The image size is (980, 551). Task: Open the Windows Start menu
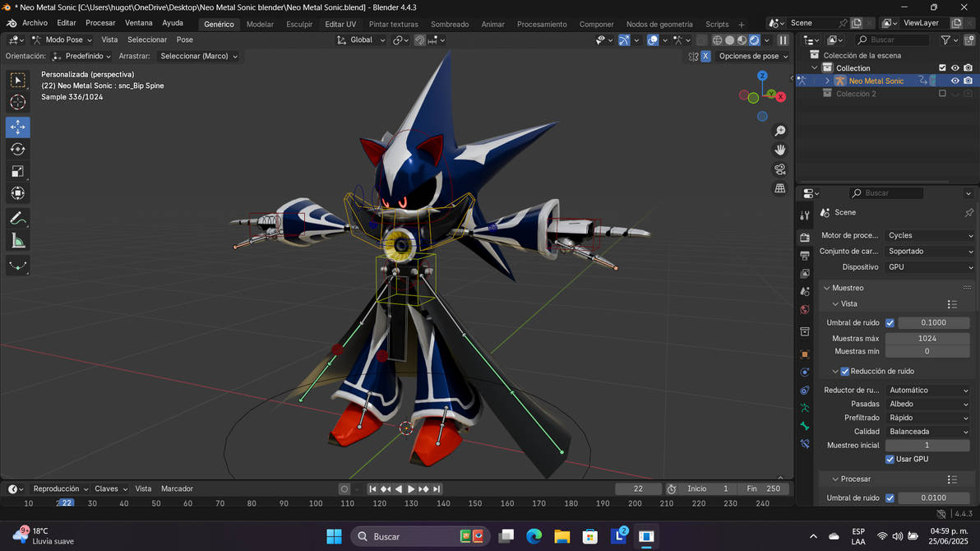click(334, 536)
